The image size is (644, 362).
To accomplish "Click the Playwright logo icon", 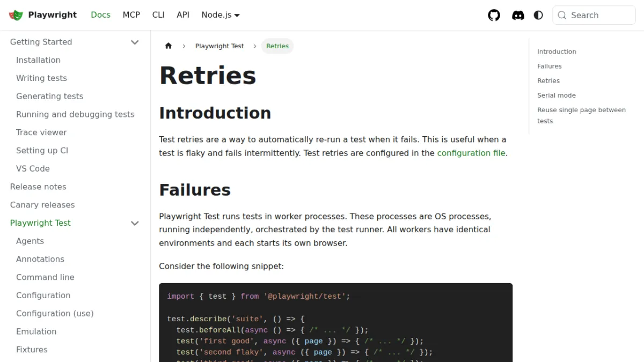I will click(x=16, y=15).
